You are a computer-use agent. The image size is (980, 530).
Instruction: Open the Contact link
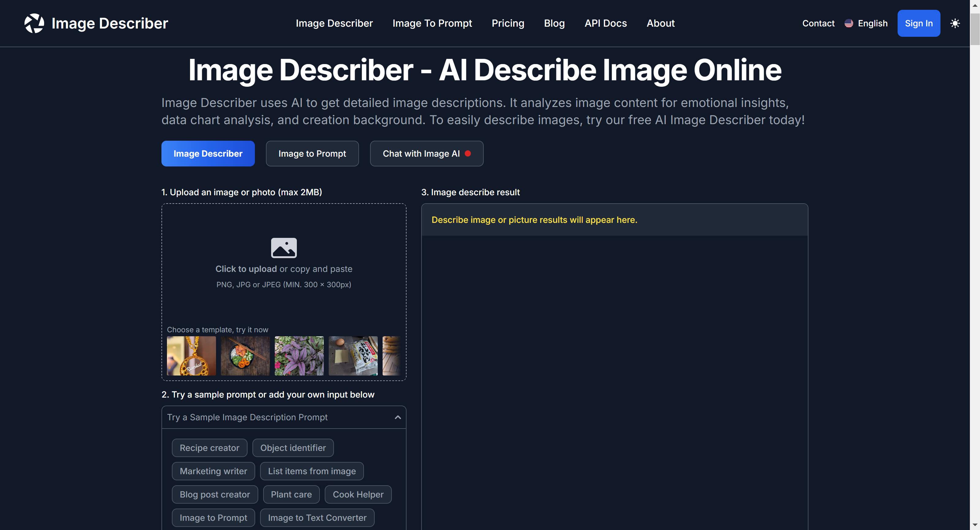pos(818,23)
